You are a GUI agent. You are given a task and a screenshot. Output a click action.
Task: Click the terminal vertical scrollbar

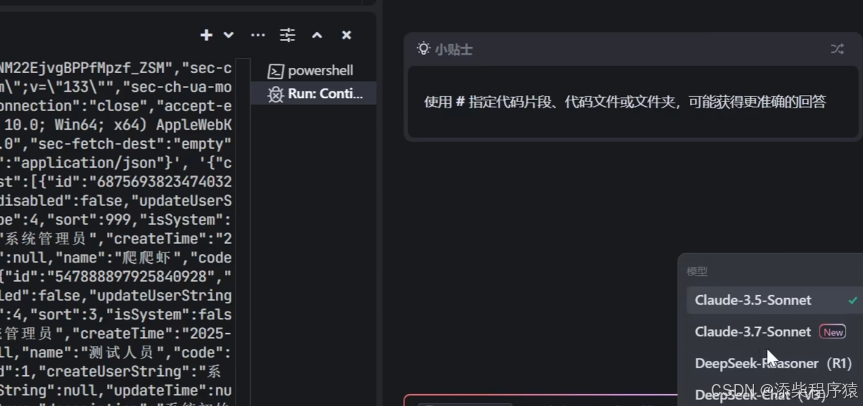(243, 231)
